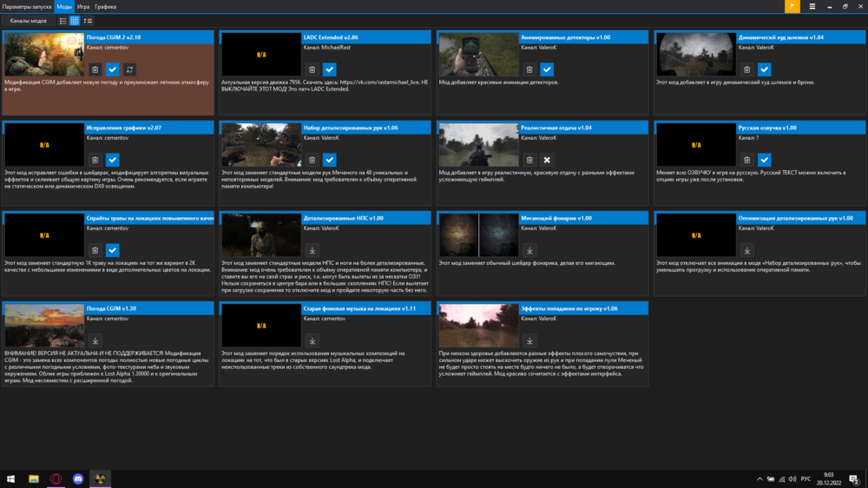Enable the Реалистичная отдача mod toggle

point(547,160)
